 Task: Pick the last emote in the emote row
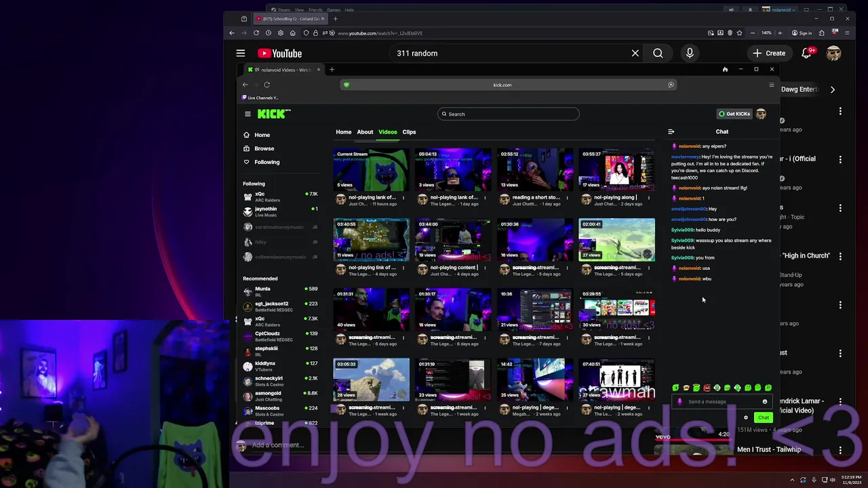click(768, 388)
